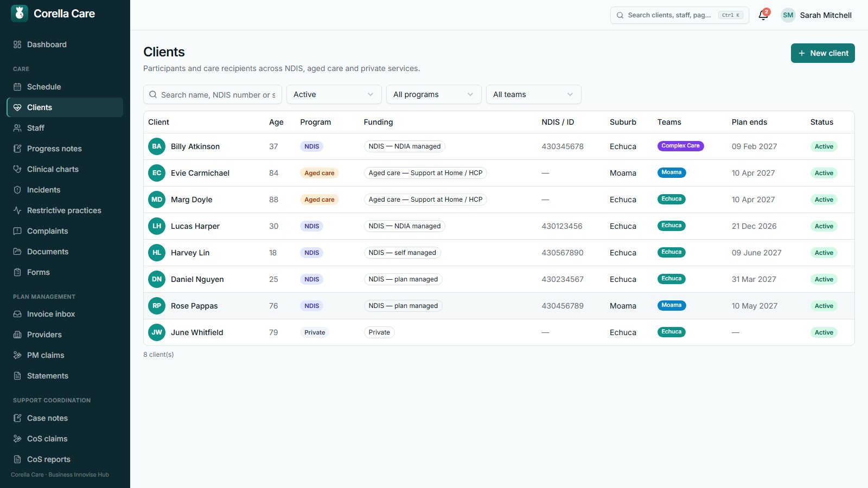Open Staff page from sidebar
This screenshot has width=868, height=488.
(x=65, y=128)
